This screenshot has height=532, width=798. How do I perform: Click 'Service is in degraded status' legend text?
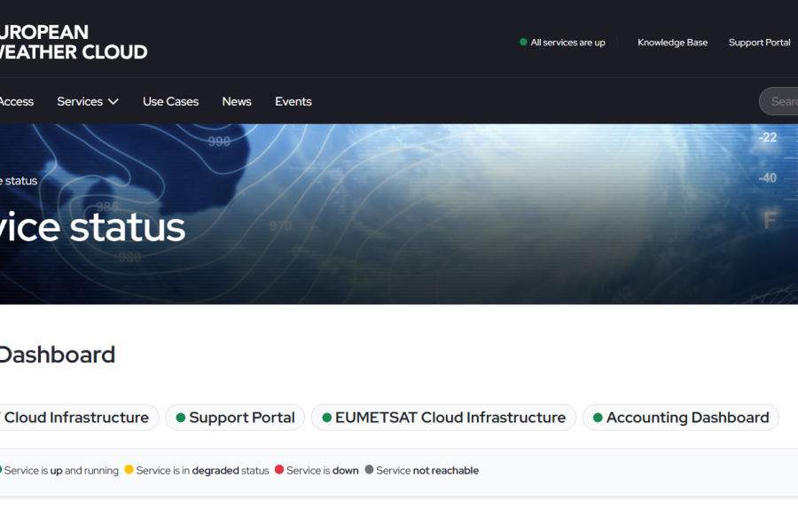202,471
